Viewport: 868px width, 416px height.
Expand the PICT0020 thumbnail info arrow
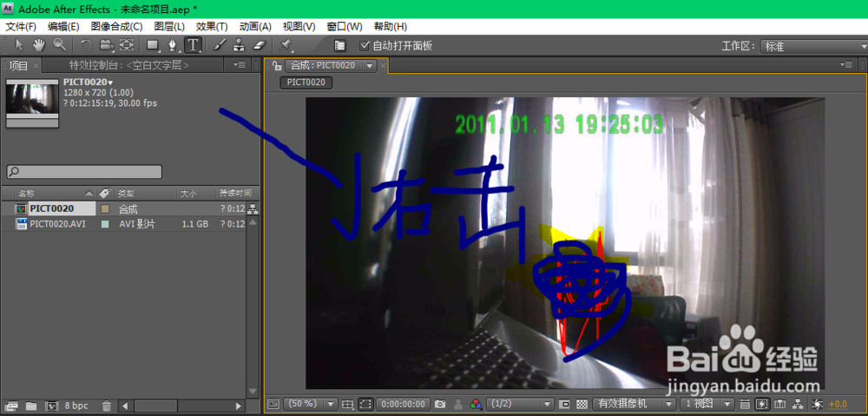click(111, 83)
